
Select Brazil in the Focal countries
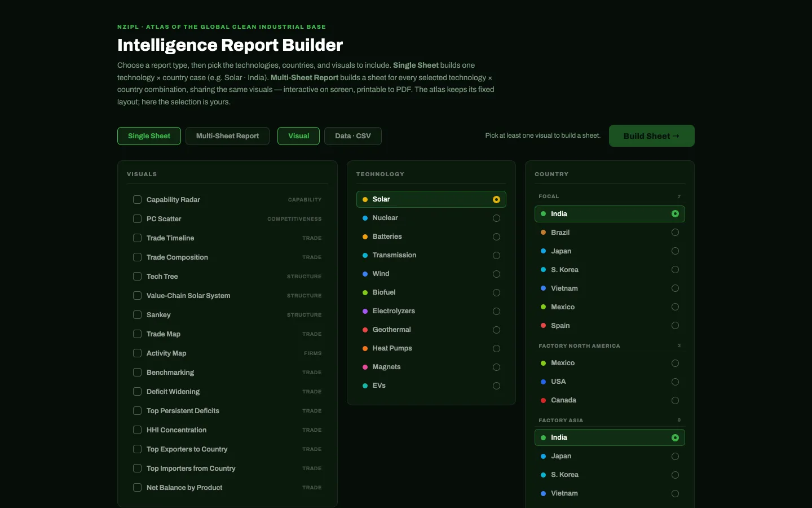[610, 233]
